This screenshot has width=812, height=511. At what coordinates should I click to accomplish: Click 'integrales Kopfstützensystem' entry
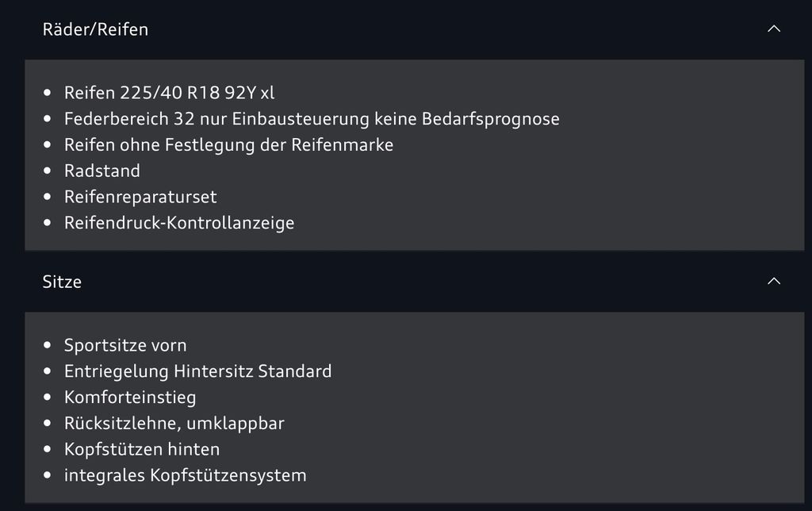tap(186, 475)
